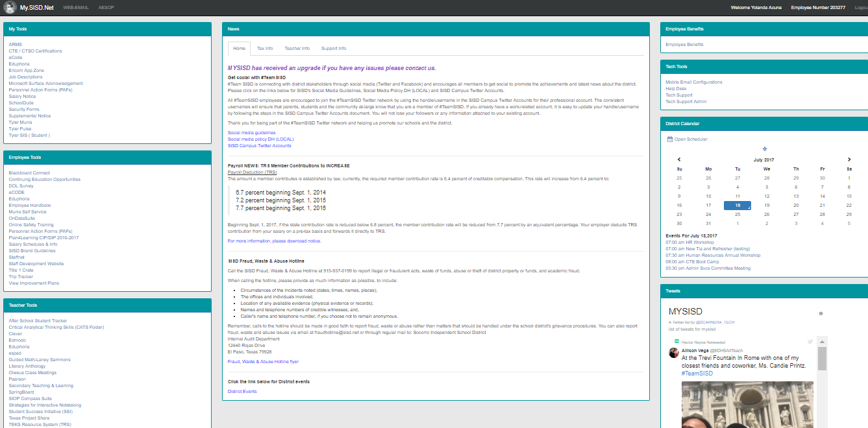Image resolution: width=868 pixels, height=428 pixels.
Task: Click Allison Vega's profile avatar
Action: [675, 352]
